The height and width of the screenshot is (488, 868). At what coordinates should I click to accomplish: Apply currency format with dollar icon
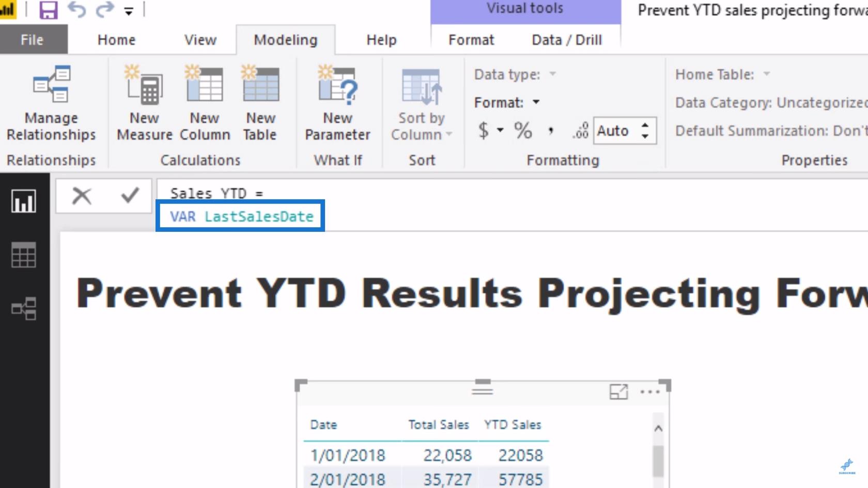484,131
